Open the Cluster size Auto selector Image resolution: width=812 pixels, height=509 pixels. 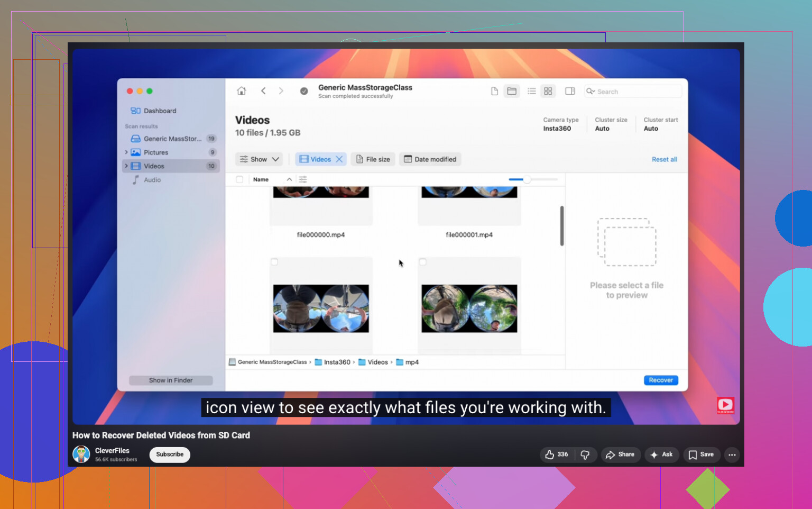[x=611, y=124]
